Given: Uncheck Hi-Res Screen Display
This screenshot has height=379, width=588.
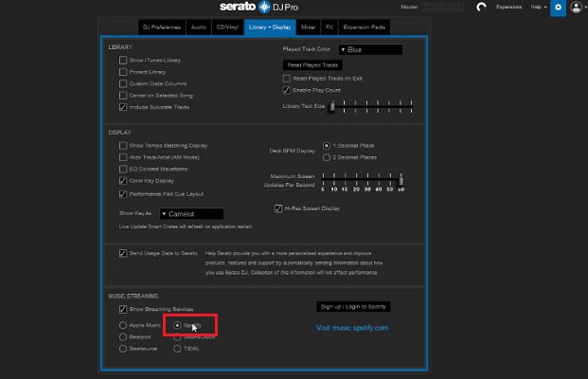Looking at the screenshot, I should (x=278, y=208).
